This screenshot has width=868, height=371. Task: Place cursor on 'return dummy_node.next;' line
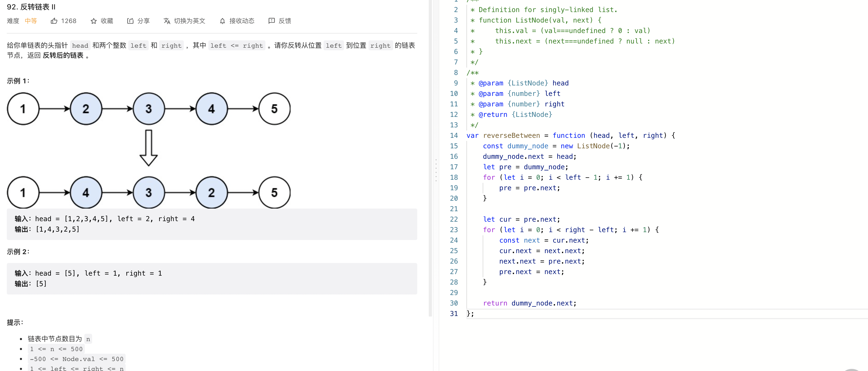pyautogui.click(x=530, y=303)
